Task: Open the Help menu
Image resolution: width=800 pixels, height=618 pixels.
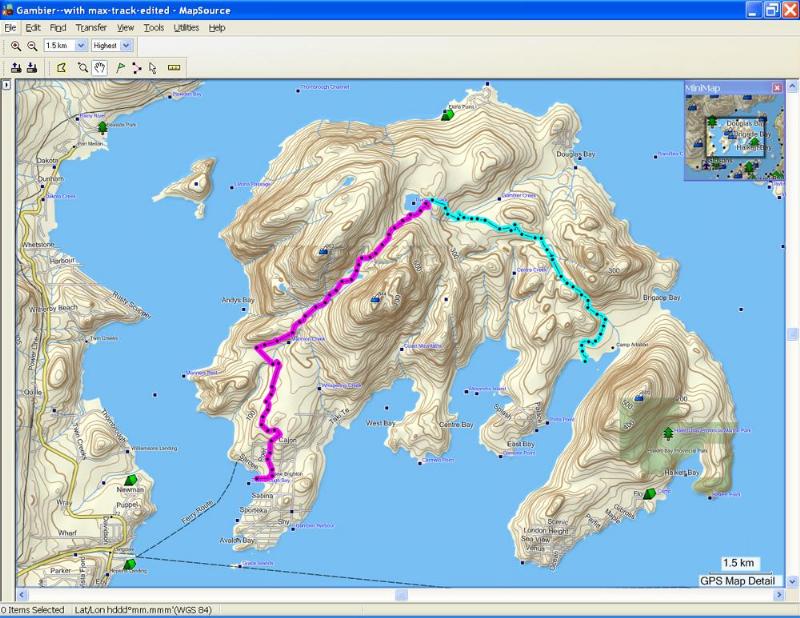Action: coord(217,28)
